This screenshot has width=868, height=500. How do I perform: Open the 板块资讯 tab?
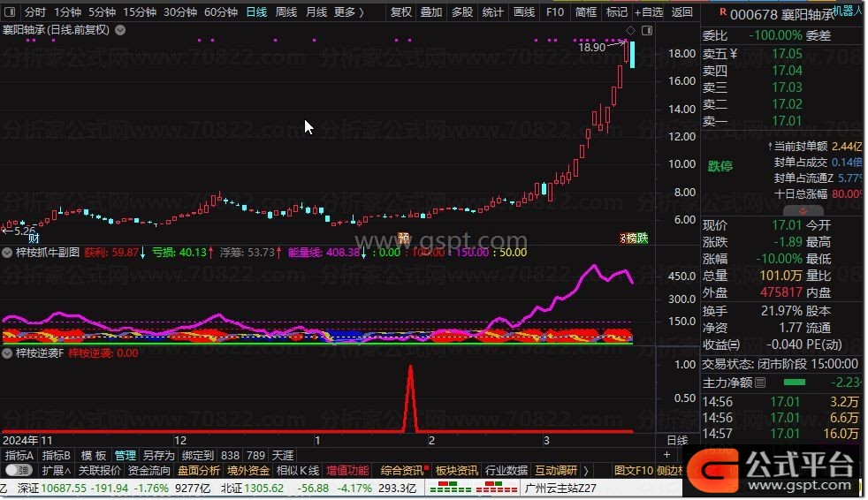point(457,471)
